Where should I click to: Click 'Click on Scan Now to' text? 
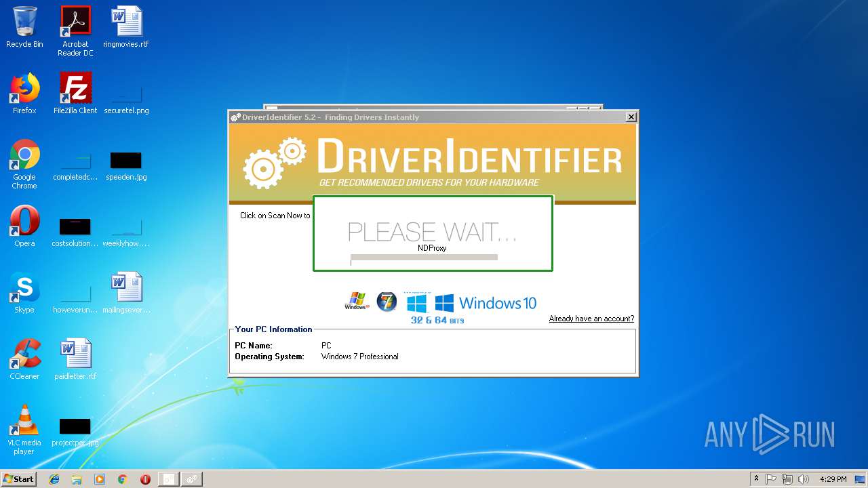[x=275, y=216]
